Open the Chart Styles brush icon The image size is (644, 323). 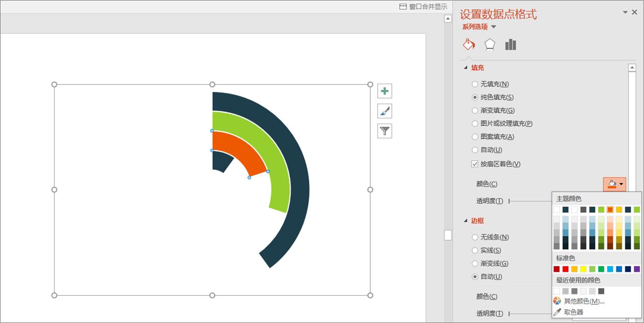(x=385, y=111)
